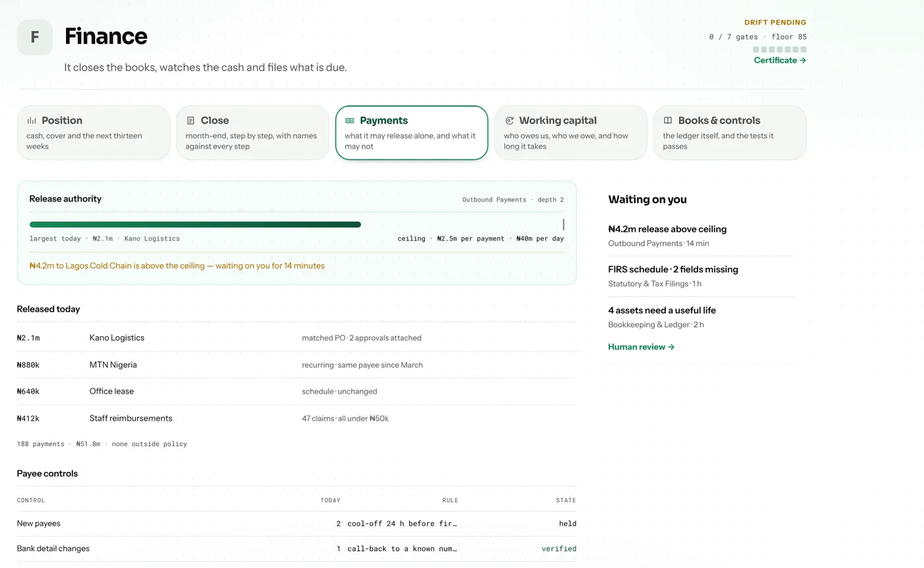Click the New payees control row
924x568 pixels.
(x=296, y=524)
